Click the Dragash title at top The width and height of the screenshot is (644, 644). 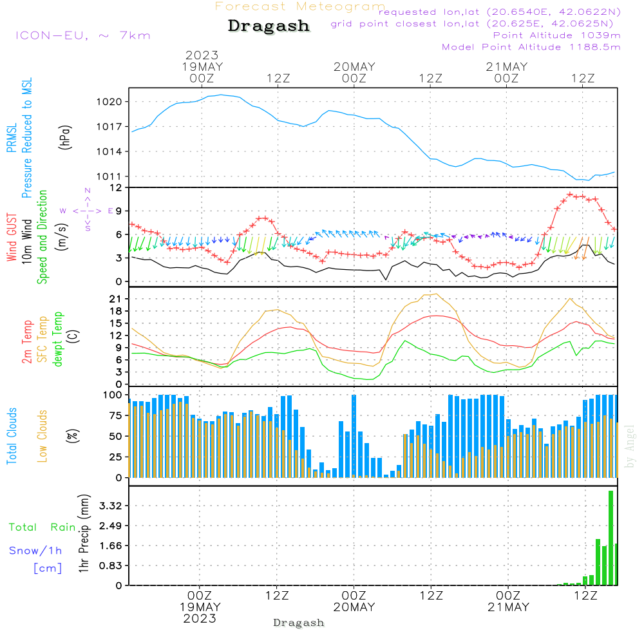point(269,26)
